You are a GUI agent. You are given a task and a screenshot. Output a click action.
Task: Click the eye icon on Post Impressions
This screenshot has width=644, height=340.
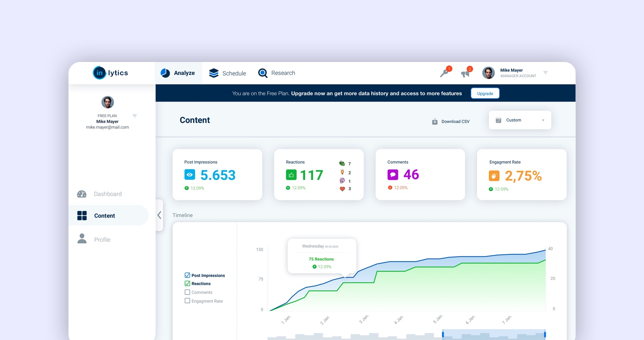click(x=190, y=175)
